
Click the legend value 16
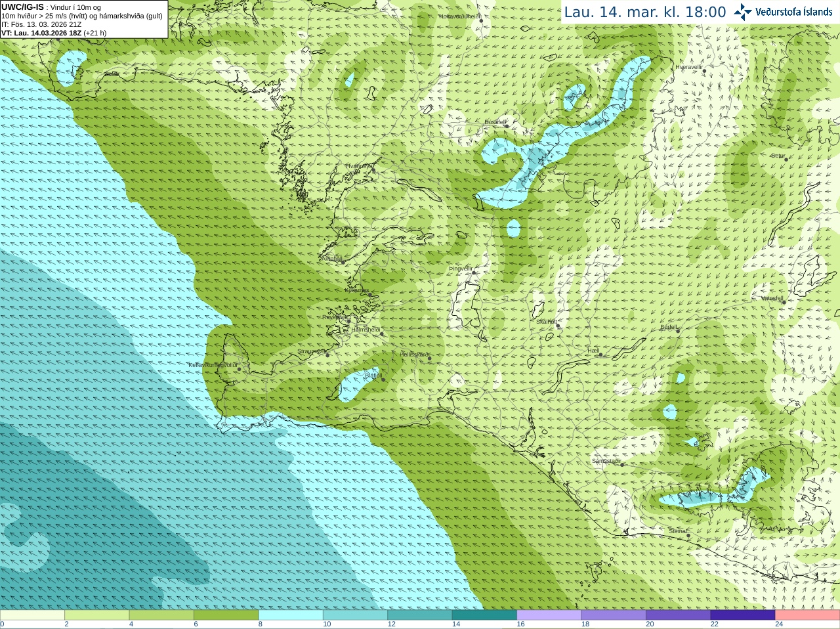pyautogui.click(x=520, y=624)
